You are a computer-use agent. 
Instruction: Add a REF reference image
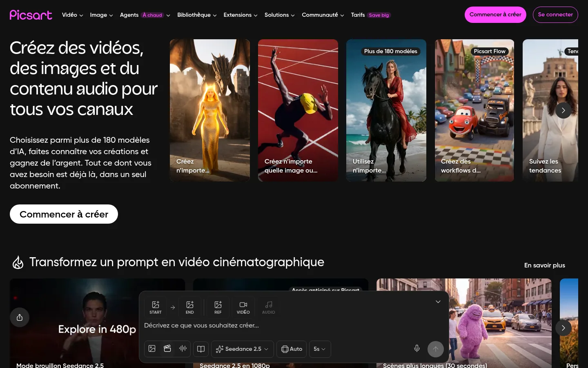(218, 307)
